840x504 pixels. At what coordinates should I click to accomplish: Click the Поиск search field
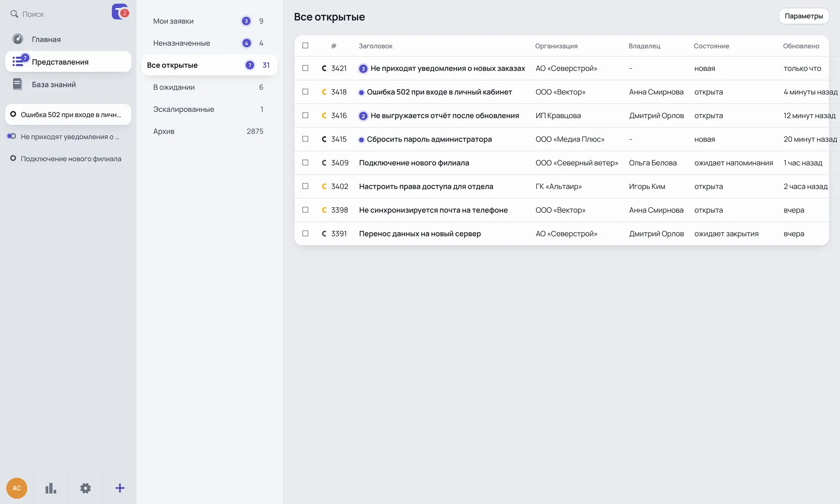(59, 14)
